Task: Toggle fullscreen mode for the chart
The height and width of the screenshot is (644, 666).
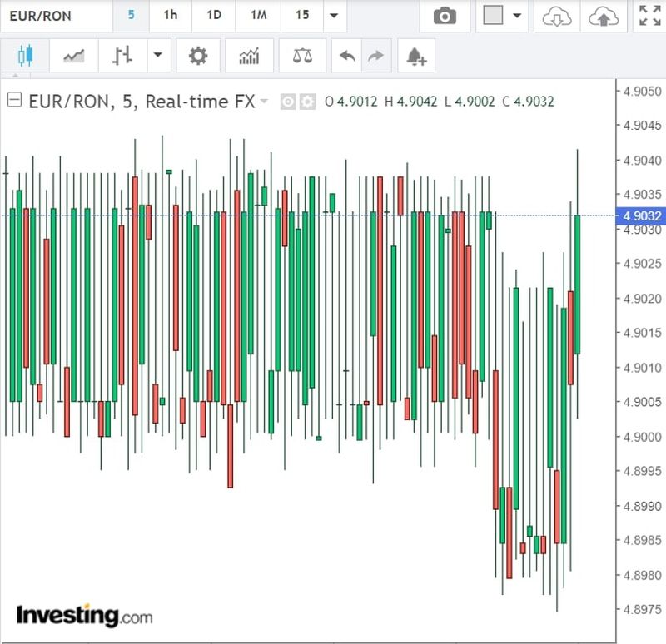Action: tap(648, 16)
